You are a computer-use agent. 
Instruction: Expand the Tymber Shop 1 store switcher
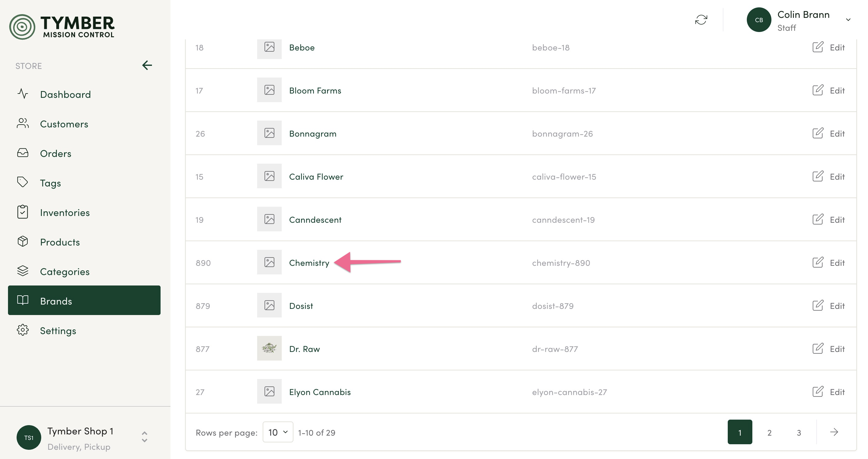[145, 437]
